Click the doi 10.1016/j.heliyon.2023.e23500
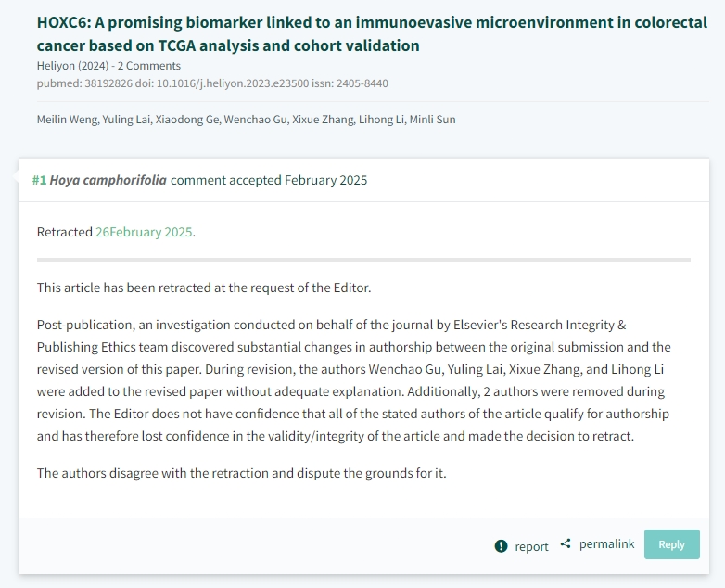The image size is (725, 588). point(233,83)
